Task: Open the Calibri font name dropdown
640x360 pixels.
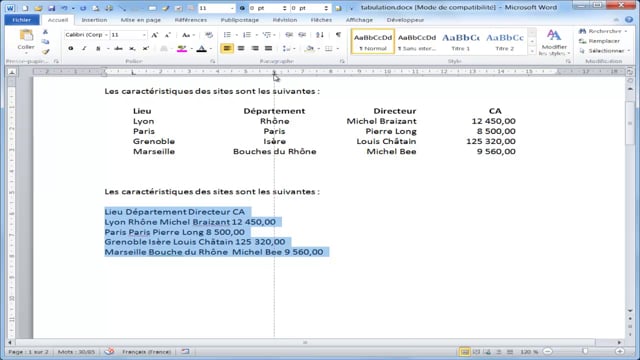Action: pos(106,35)
